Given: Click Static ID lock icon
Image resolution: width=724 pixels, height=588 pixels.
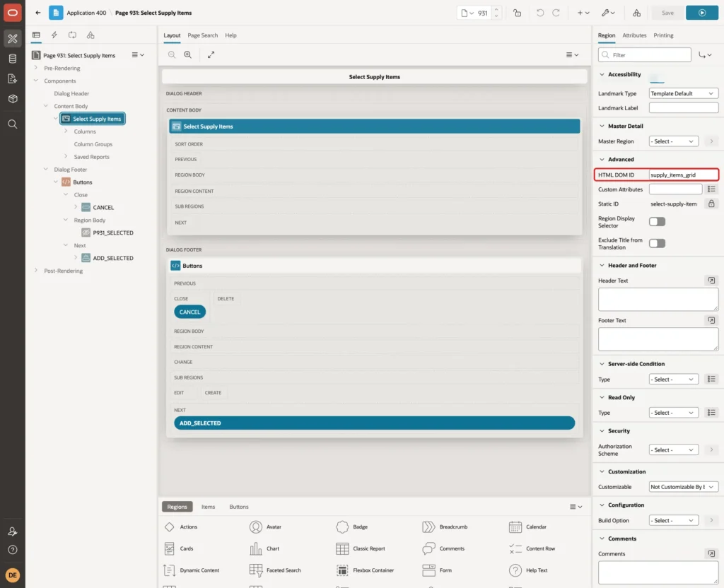Looking at the screenshot, I should 711,204.
